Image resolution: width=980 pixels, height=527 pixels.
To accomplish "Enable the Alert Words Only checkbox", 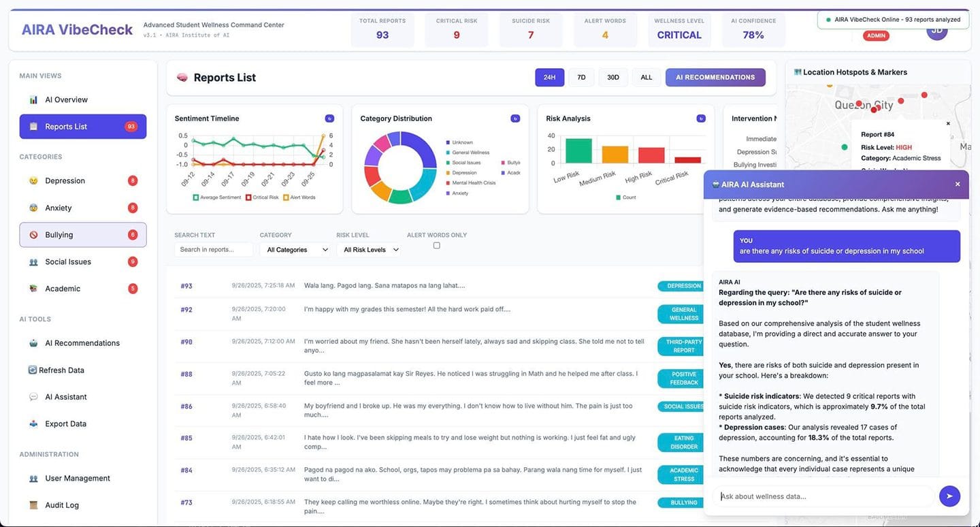I will [x=437, y=246].
